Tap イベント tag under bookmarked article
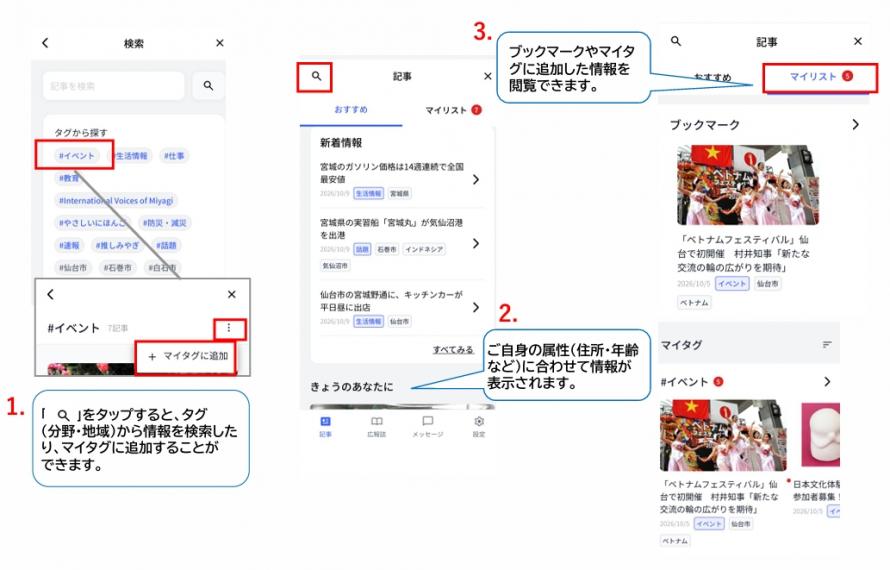This screenshot has width=890, height=570. click(732, 283)
